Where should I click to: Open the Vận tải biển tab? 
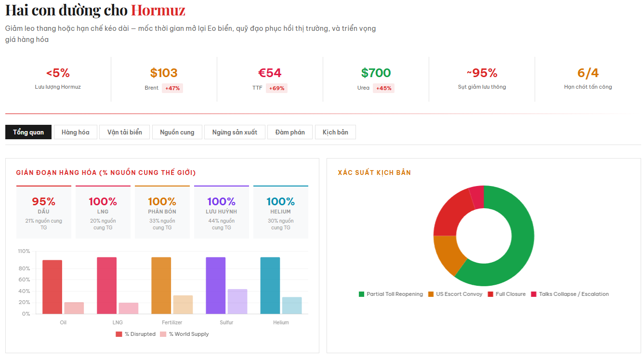(124, 132)
